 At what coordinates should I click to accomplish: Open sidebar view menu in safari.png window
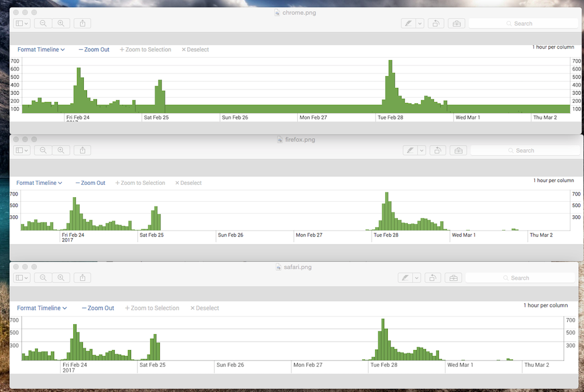pyautogui.click(x=22, y=278)
